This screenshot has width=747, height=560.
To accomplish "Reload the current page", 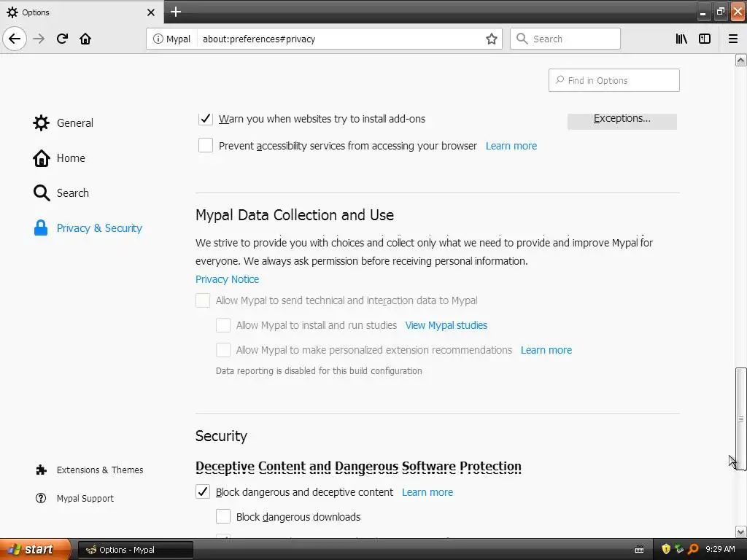I will tap(63, 39).
